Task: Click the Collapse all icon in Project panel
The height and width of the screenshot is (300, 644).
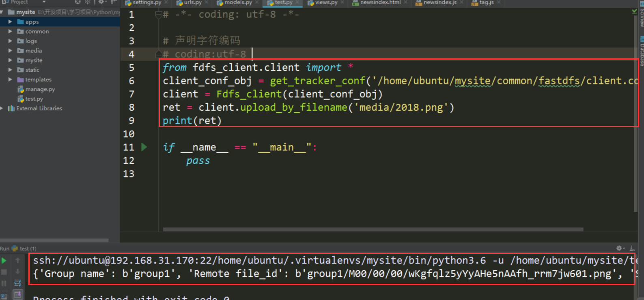Action: tap(88, 2)
